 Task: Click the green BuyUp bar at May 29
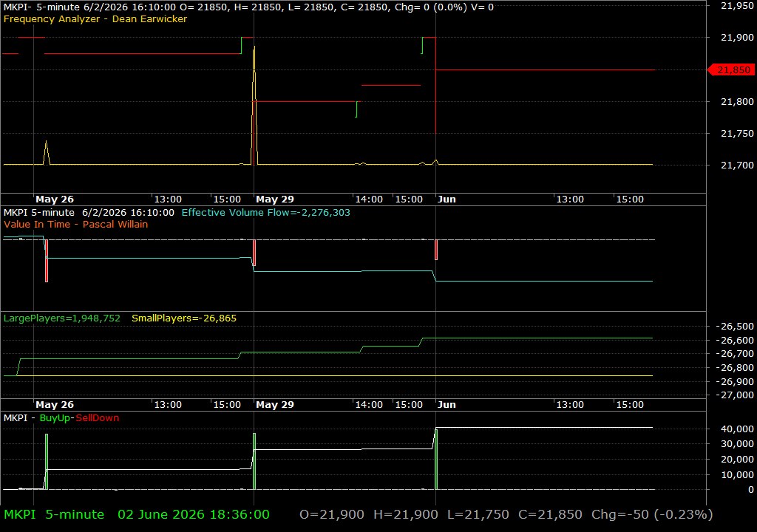(254, 462)
